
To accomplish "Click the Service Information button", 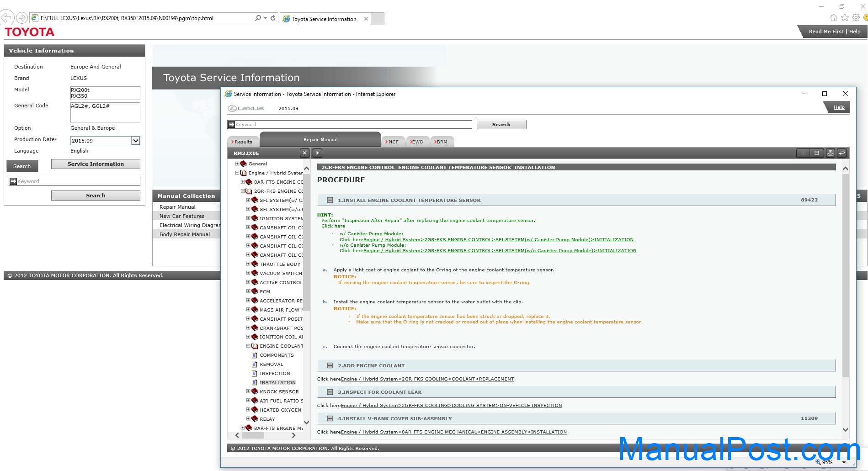I will pyautogui.click(x=96, y=164).
